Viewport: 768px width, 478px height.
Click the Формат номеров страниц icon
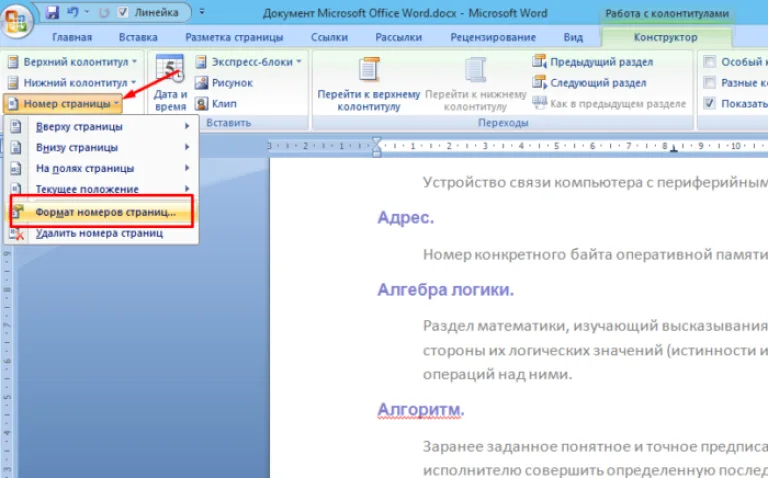click(18, 212)
